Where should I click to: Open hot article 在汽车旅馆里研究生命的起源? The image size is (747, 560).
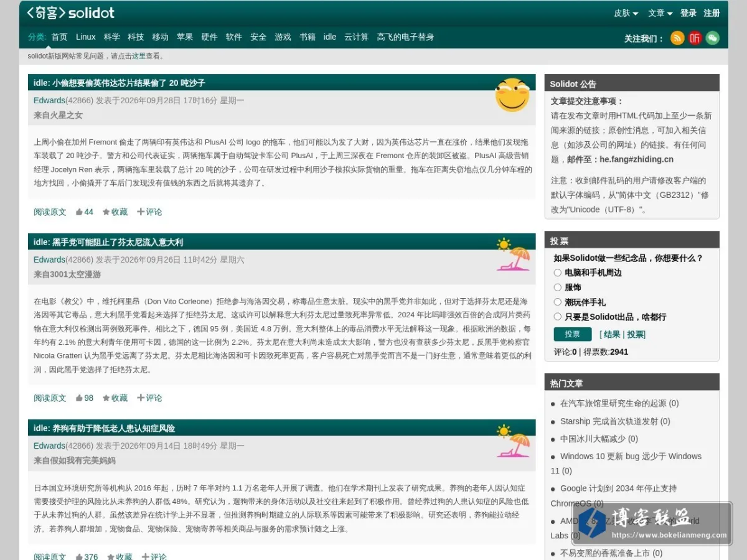(x=613, y=403)
